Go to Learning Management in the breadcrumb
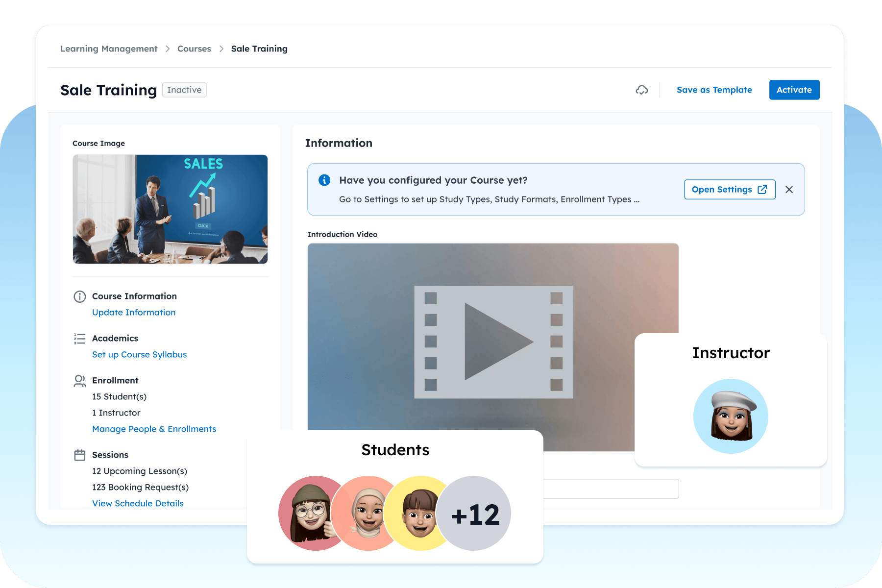This screenshot has width=882, height=588. [109, 49]
